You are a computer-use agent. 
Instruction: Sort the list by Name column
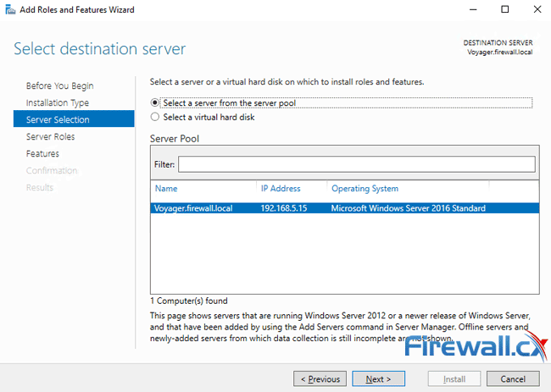166,189
